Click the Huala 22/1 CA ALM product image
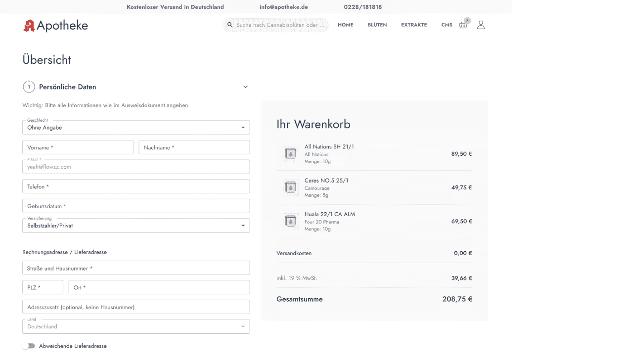The width and height of the screenshot is (633, 364). coord(291,221)
